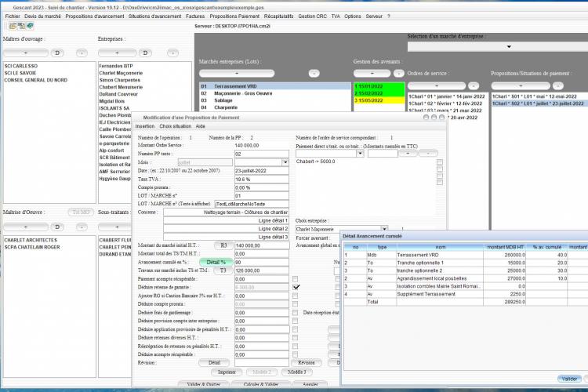
Task: Open Gestion CRC menu
Action: 312,16
